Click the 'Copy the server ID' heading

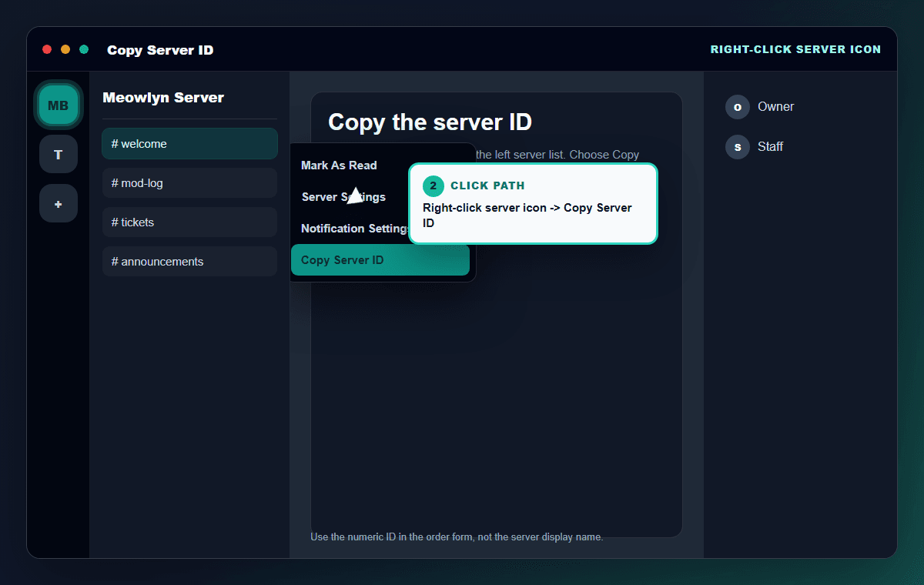430,122
